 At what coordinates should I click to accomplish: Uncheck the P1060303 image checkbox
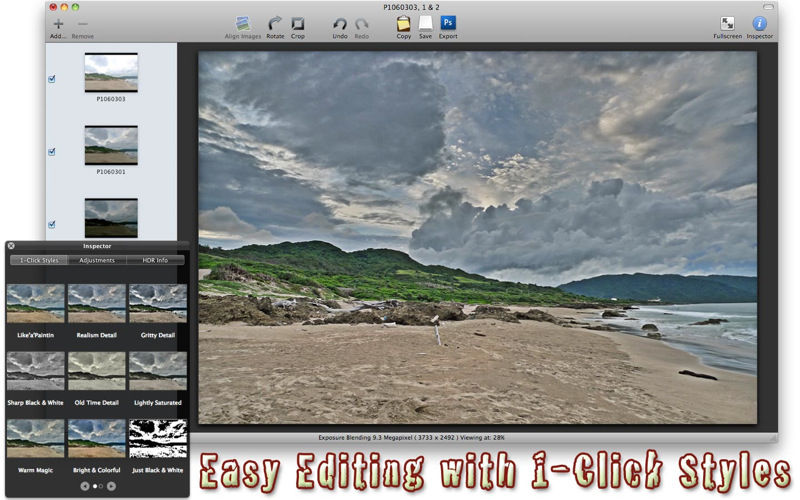pyautogui.click(x=52, y=79)
